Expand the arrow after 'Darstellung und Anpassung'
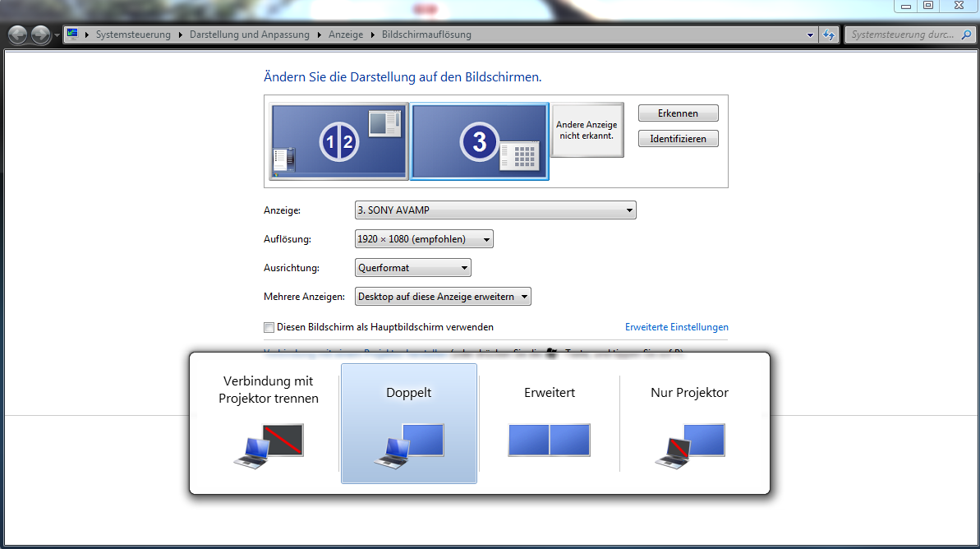This screenshot has width=980, height=549. tap(320, 35)
